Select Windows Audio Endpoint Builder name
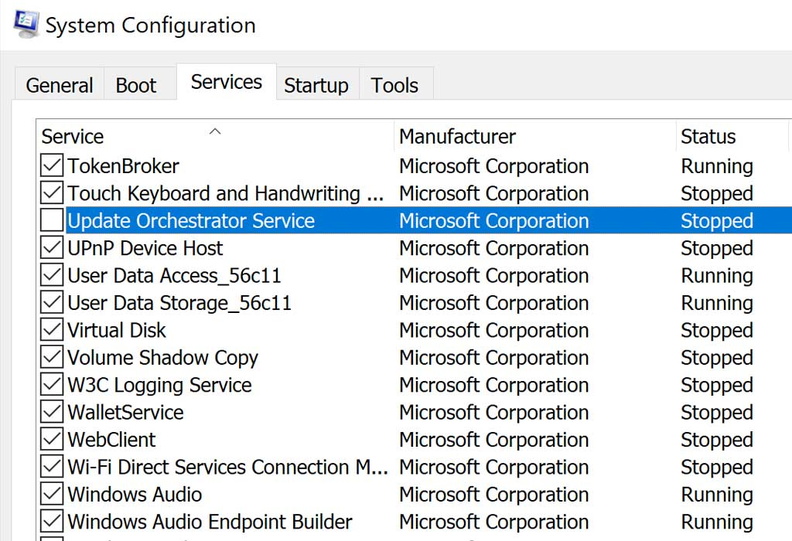Image resolution: width=792 pixels, height=541 pixels. 210,521
